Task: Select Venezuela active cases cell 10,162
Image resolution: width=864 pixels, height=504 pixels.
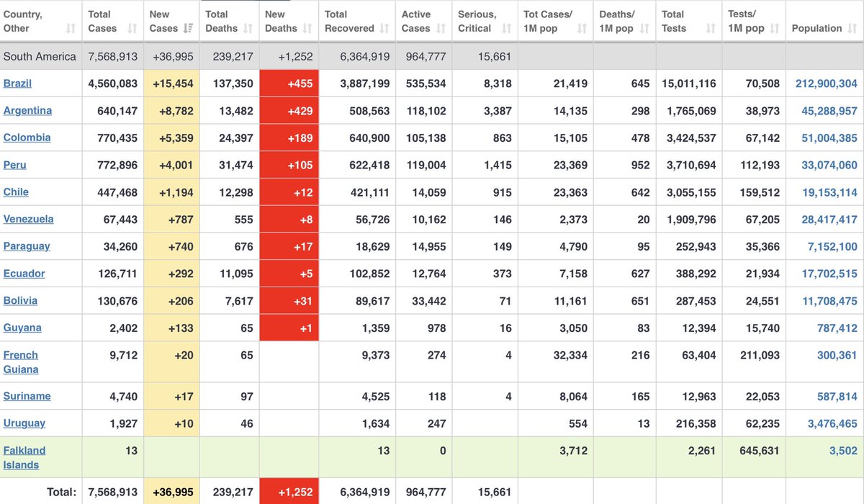Action: click(x=424, y=219)
